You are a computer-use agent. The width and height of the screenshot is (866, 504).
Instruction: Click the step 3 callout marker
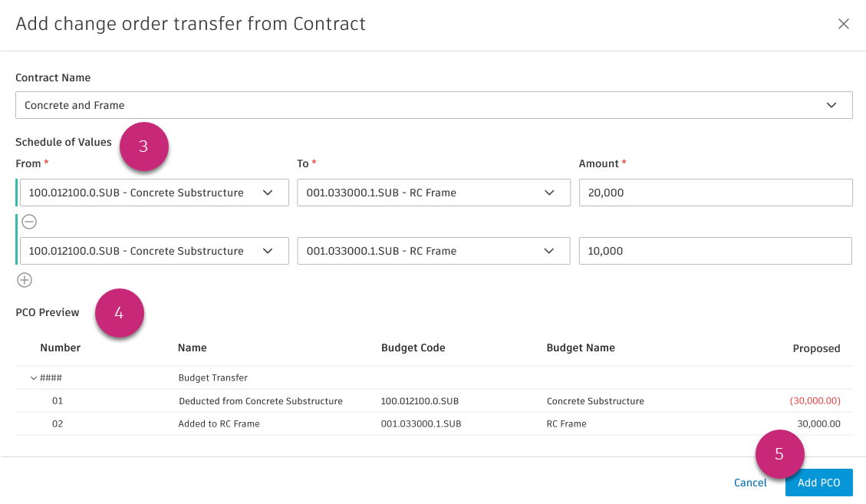coord(143,147)
